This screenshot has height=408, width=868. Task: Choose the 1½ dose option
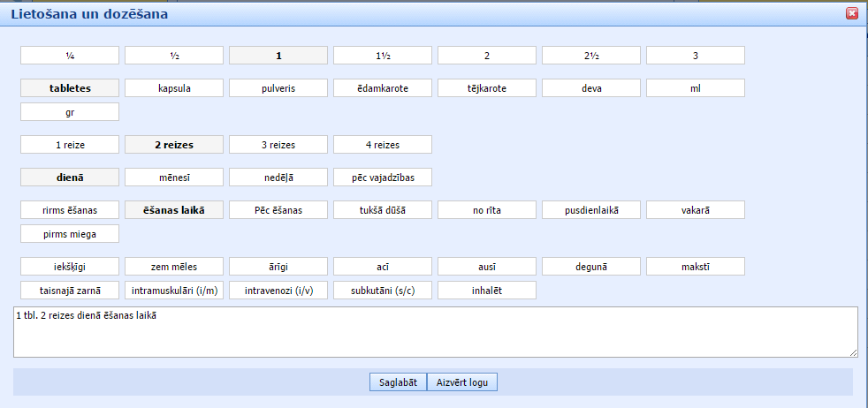[x=383, y=56]
